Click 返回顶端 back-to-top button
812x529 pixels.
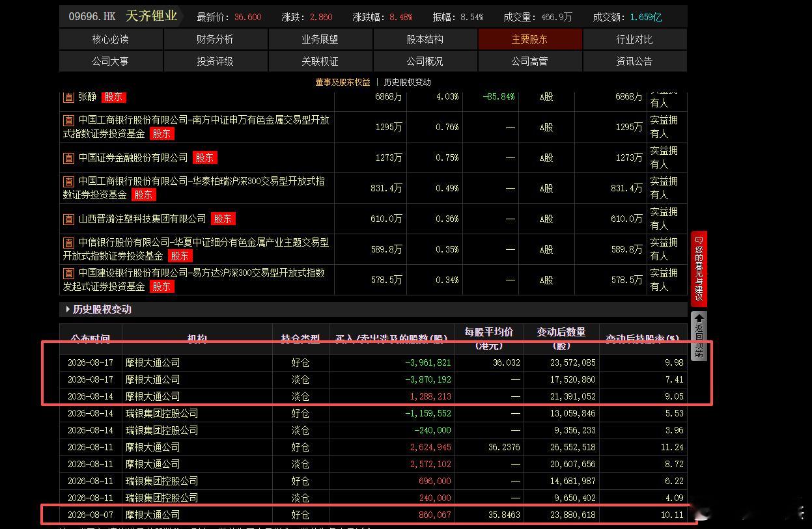coord(699,336)
